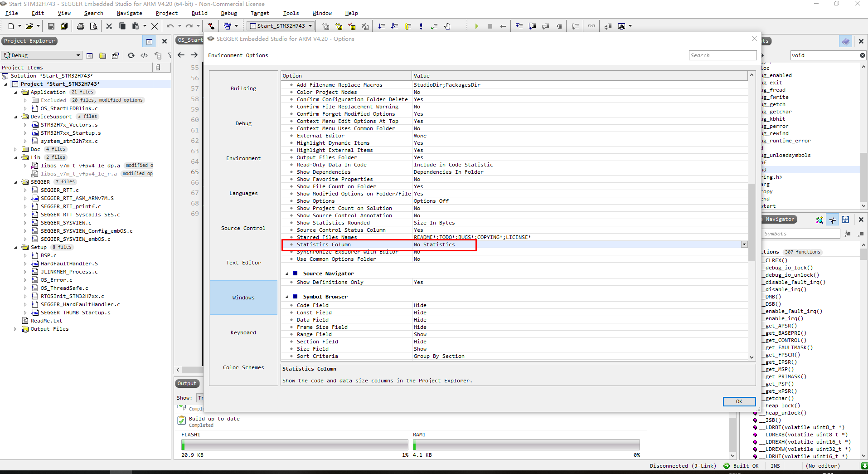Open the Navigate menu
The height and width of the screenshot is (474, 868).
[x=129, y=13]
